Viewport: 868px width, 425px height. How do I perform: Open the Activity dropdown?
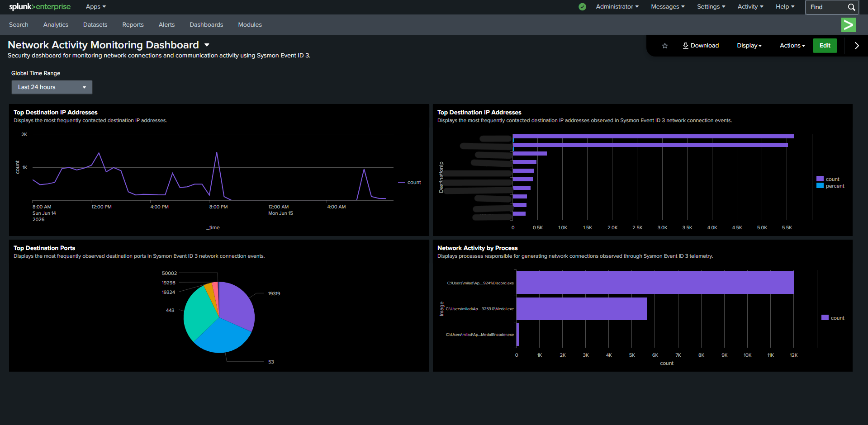(x=750, y=7)
